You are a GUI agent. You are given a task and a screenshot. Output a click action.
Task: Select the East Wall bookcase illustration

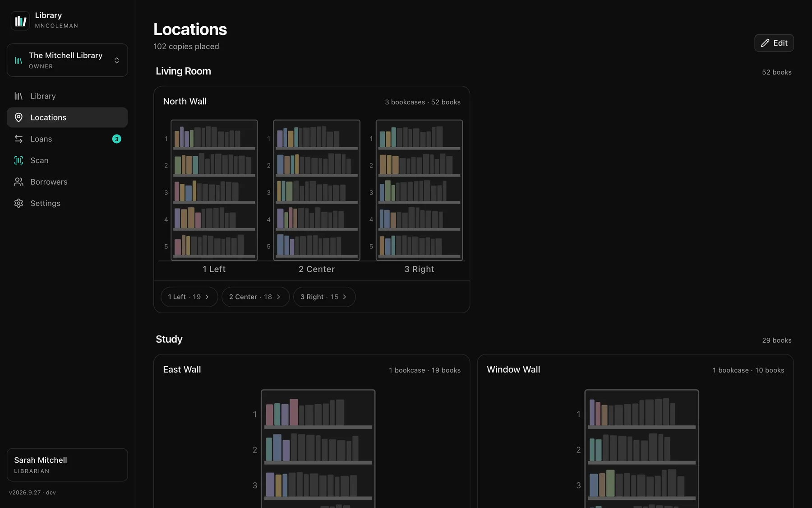pyautogui.click(x=318, y=448)
